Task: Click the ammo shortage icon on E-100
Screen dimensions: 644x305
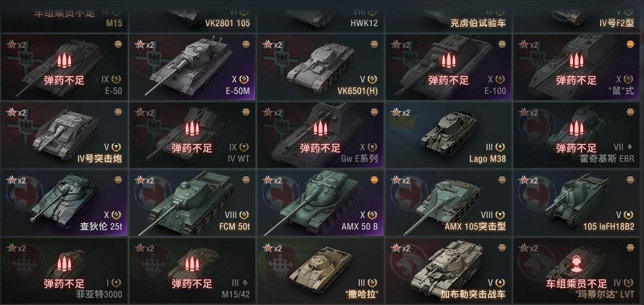Action: point(448,61)
